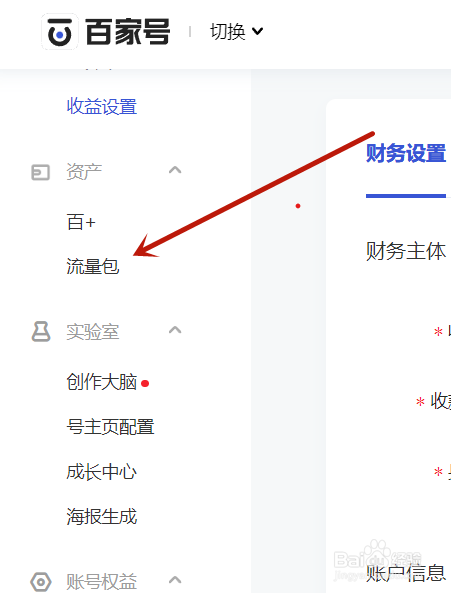The width and height of the screenshot is (451, 593).
Task: Open 号主页配置 in the sidebar
Action: (110, 427)
